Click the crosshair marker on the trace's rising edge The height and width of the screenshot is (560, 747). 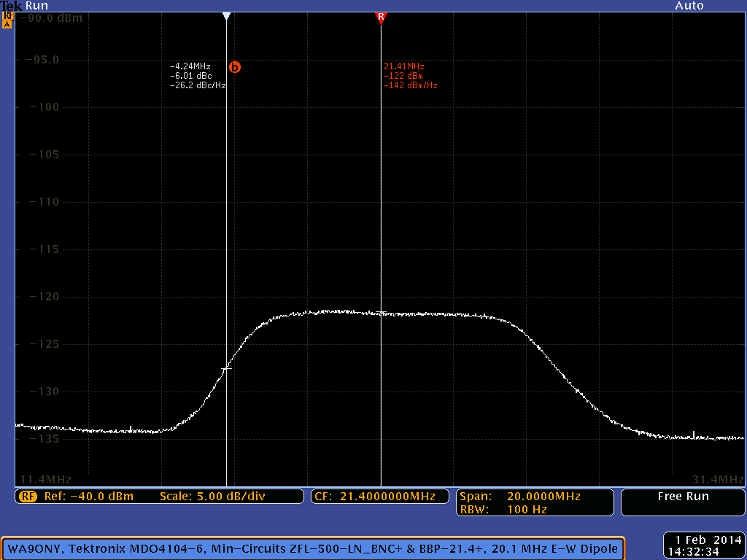(x=226, y=368)
